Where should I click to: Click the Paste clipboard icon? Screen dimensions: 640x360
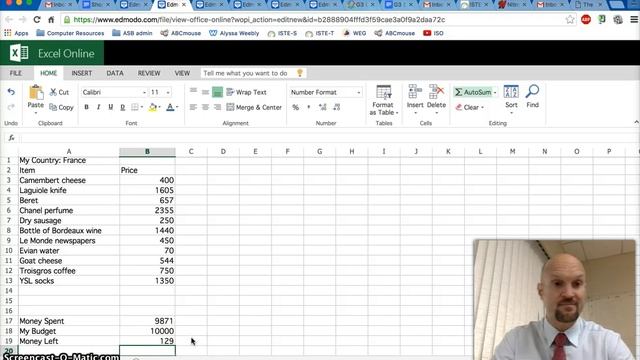(x=36, y=93)
